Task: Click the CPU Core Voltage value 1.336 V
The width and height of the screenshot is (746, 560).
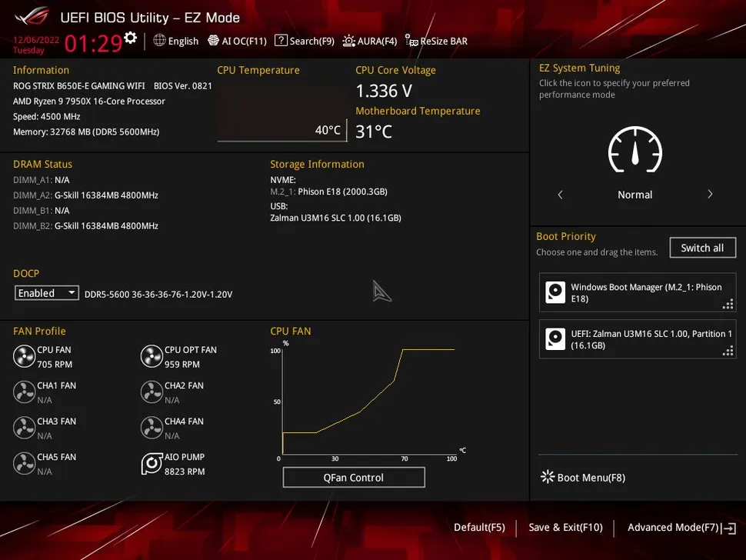Action: (384, 91)
